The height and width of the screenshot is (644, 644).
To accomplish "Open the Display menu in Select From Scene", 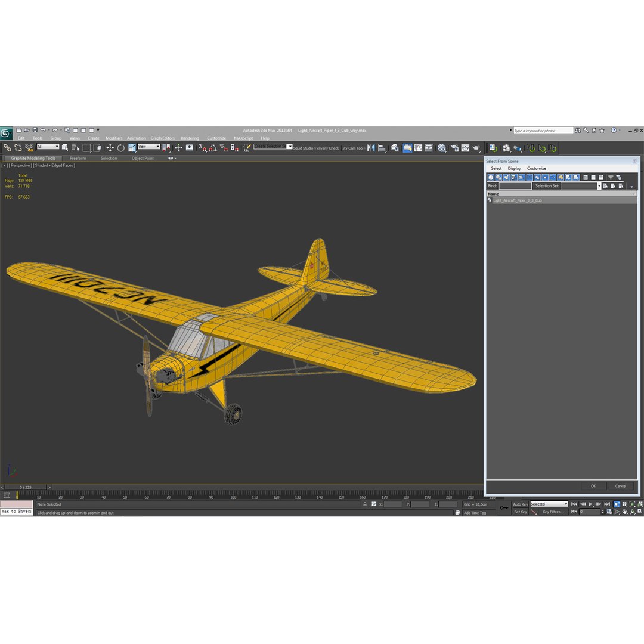I will coord(514,168).
